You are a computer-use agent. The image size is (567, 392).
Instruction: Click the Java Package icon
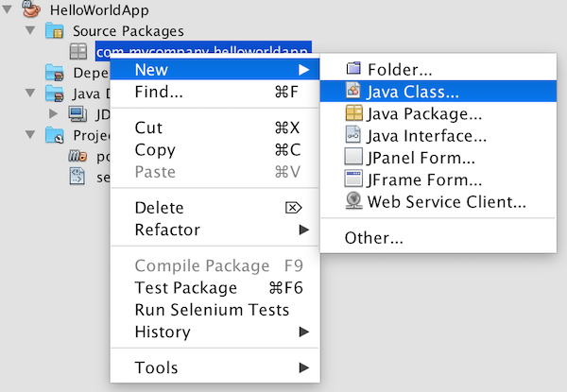pyautogui.click(x=353, y=113)
